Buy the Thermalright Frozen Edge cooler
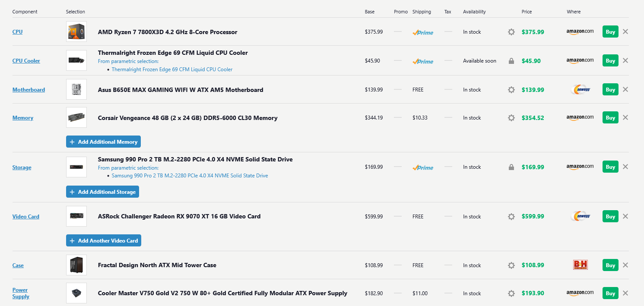The width and height of the screenshot is (644, 306). pyautogui.click(x=610, y=60)
